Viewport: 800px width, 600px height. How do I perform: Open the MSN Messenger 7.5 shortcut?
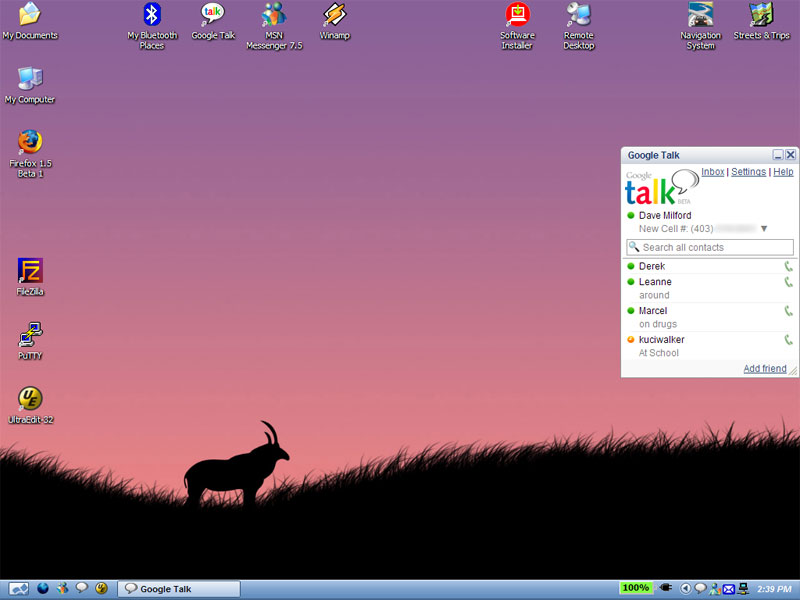(x=274, y=15)
